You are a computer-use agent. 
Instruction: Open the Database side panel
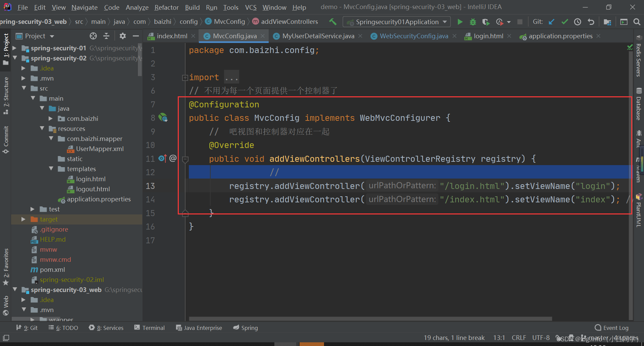coord(639,104)
